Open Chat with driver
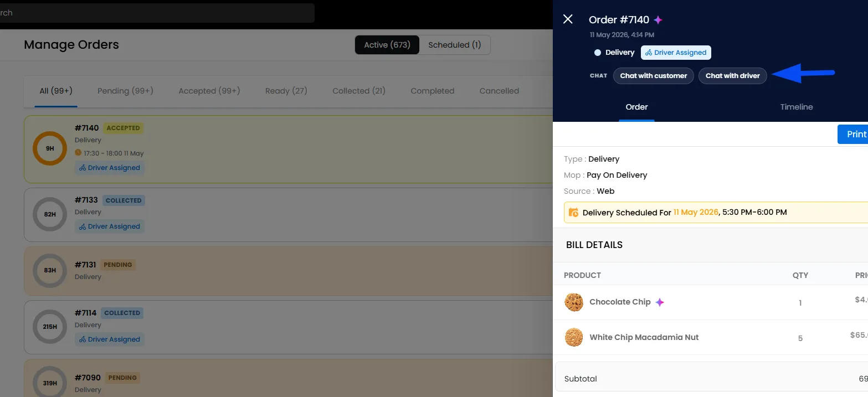The width and height of the screenshot is (868, 397). (733, 76)
